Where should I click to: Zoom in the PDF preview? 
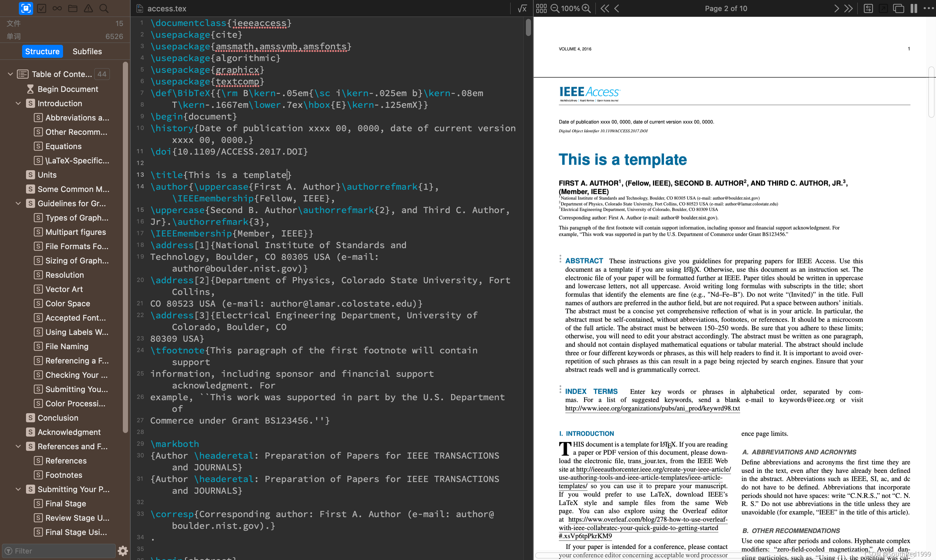[x=586, y=8]
